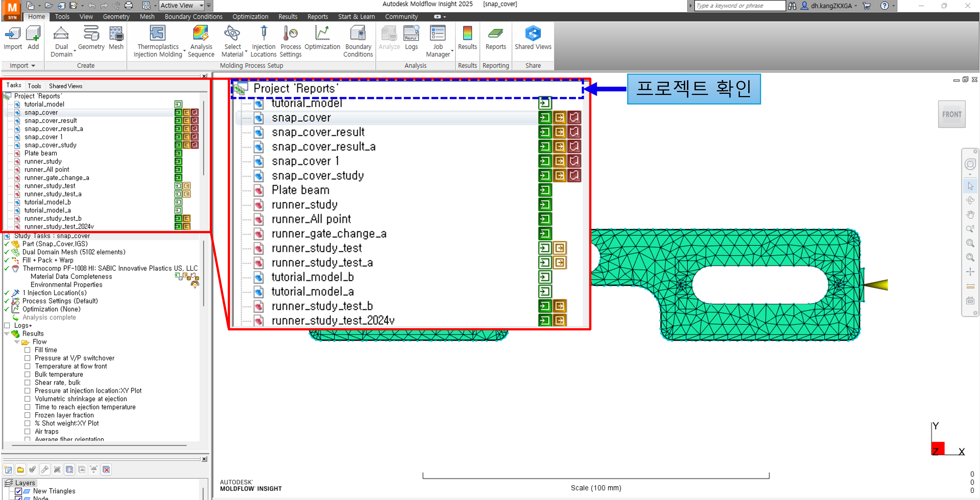This screenshot has height=500, width=980.
Task: Switch to the Shared Views panel tab
Action: click(65, 86)
